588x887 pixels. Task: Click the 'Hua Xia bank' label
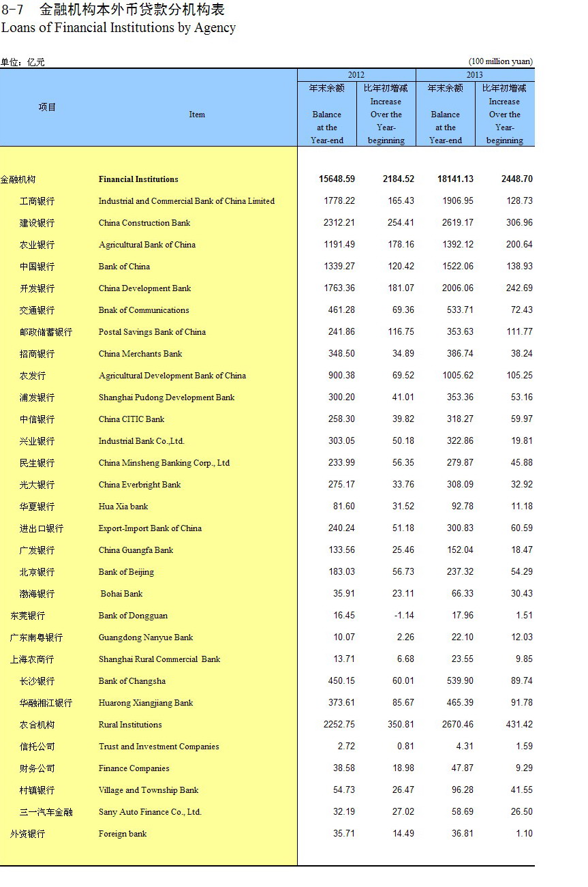pyautogui.click(x=123, y=507)
